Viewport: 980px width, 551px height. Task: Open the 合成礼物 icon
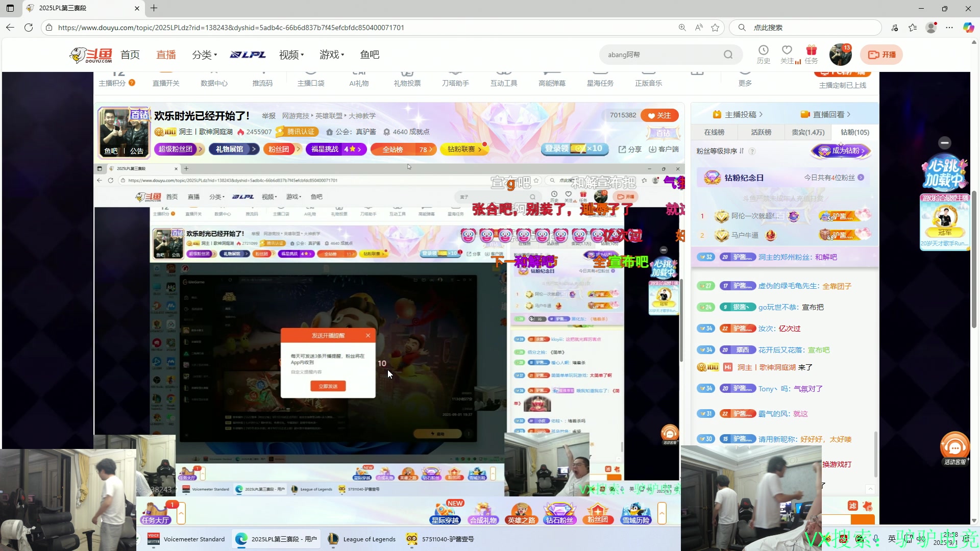(483, 513)
